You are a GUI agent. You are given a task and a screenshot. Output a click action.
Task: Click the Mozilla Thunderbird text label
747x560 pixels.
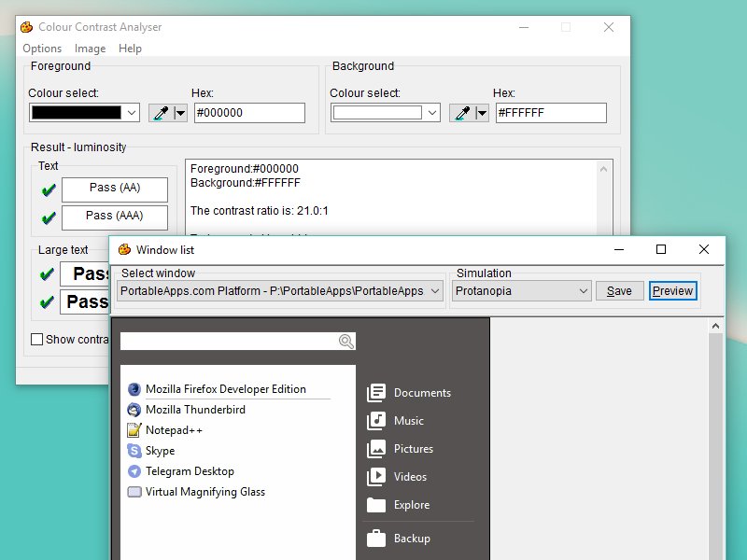195,410
